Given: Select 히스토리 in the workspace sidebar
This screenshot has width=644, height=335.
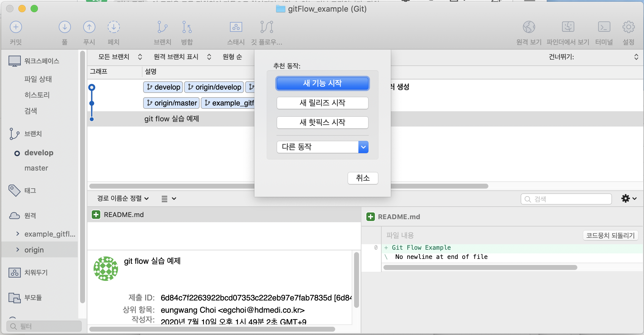Looking at the screenshot, I should 37,95.
